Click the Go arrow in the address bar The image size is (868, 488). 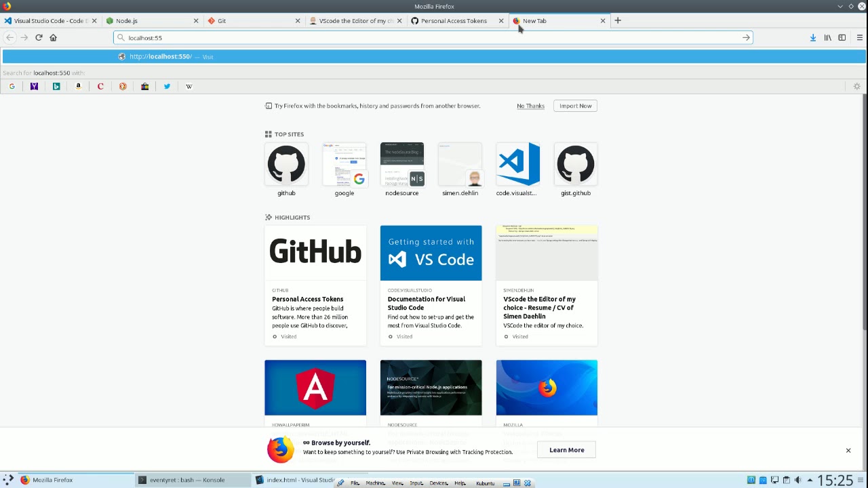746,37
